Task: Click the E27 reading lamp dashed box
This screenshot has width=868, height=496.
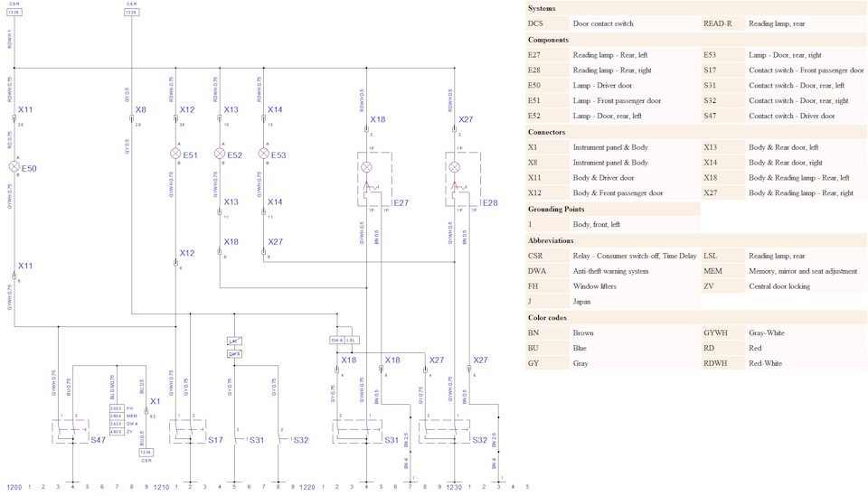Action: tap(374, 179)
